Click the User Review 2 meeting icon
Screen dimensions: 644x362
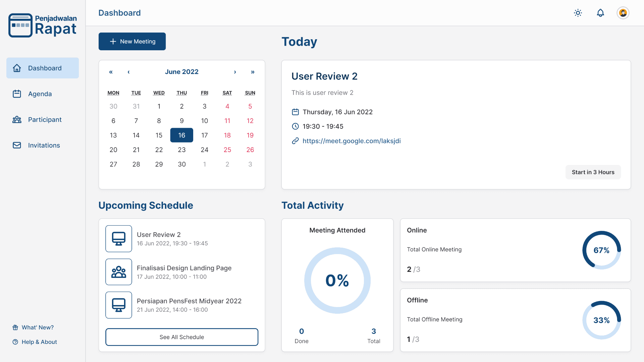click(x=118, y=239)
